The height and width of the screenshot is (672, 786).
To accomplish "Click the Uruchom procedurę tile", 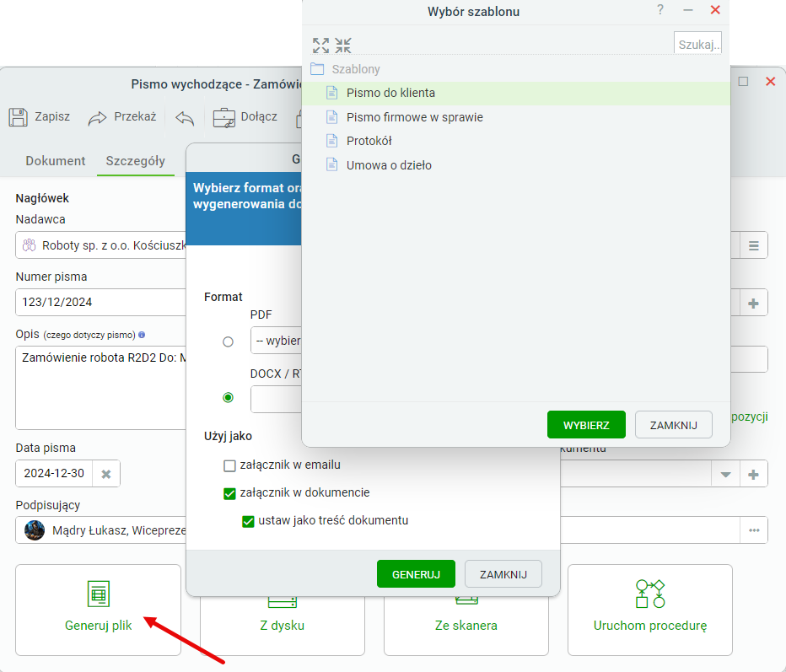I will tap(650, 610).
